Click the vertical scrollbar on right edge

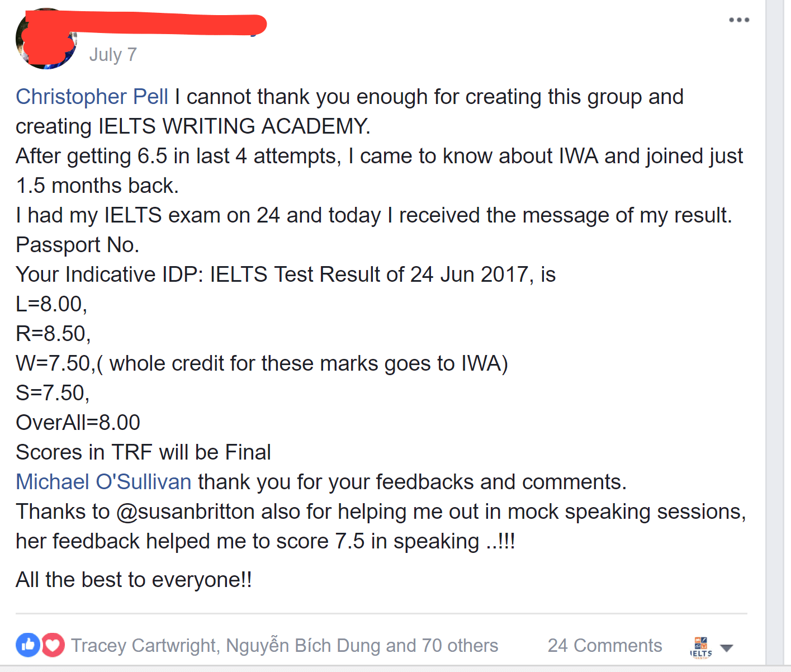point(778,335)
